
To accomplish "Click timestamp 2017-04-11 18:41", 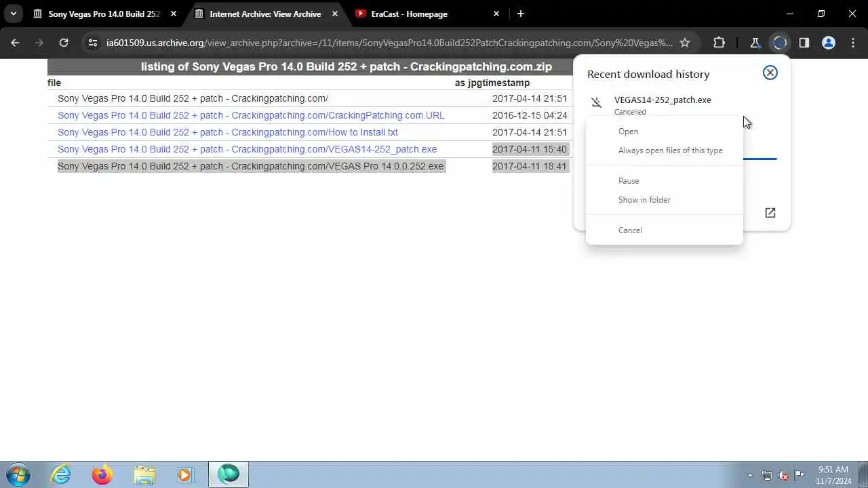I will click(x=530, y=166).
